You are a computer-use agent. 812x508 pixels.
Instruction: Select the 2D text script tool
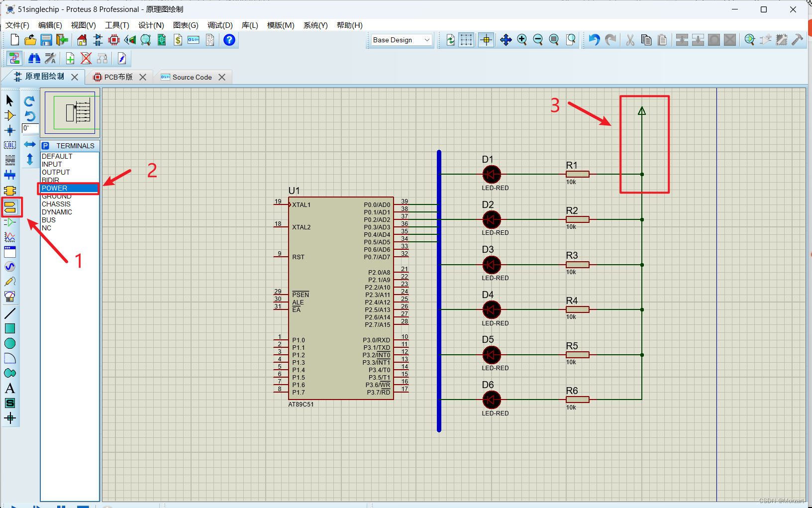coord(10,388)
